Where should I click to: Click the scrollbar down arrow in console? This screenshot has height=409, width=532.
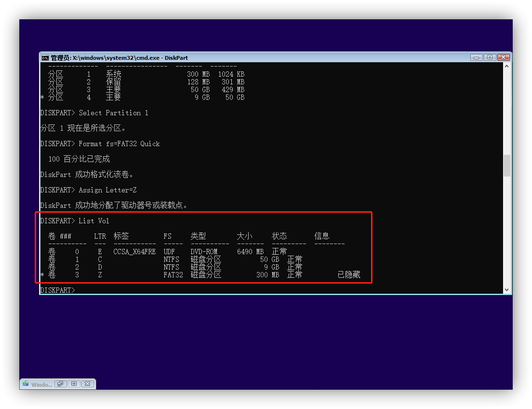pos(507,289)
